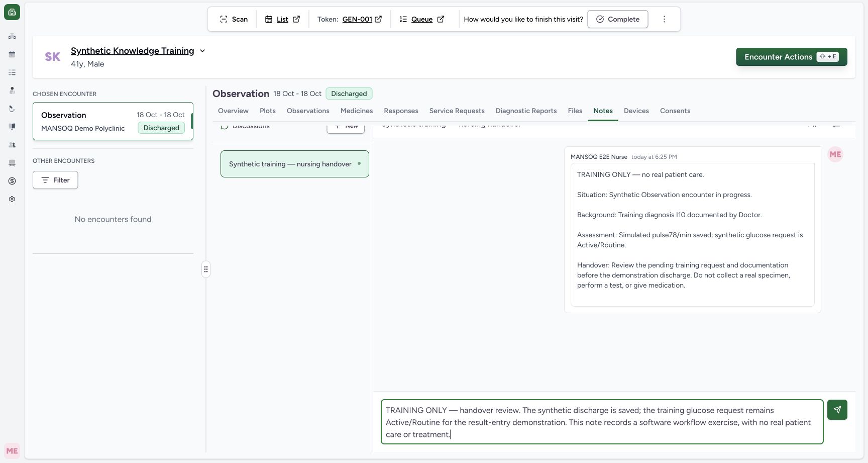The width and height of the screenshot is (868, 463).
Task: Open the Consents tab
Action: point(675,111)
